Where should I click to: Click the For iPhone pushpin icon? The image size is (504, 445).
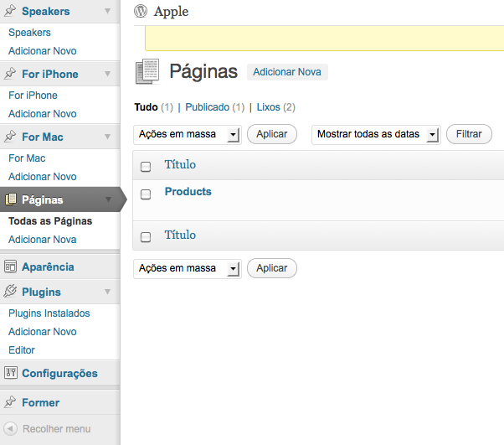10,74
